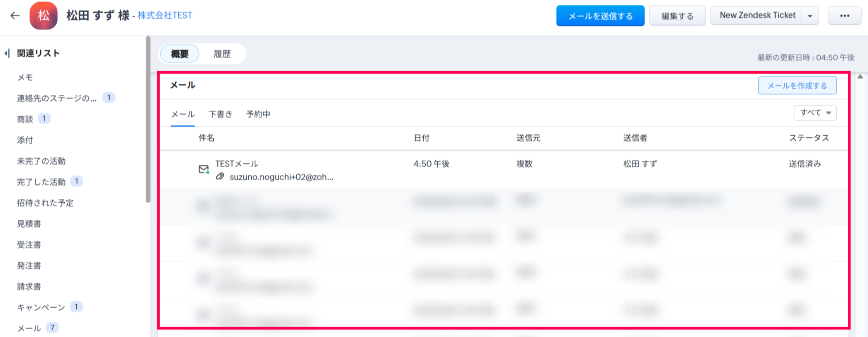Click the sent-mail envelope icon for TESTメール
The width and height of the screenshot is (868, 337).
coord(204,169)
